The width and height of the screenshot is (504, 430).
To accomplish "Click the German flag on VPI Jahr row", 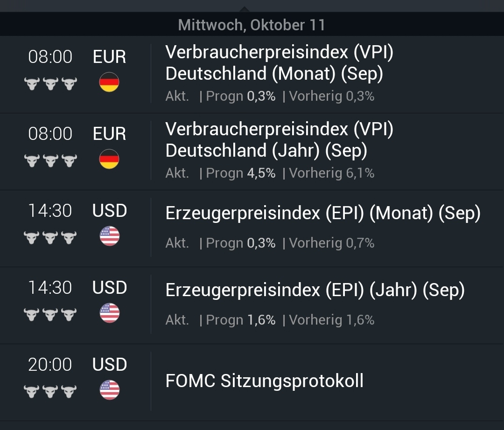I will (x=109, y=159).
